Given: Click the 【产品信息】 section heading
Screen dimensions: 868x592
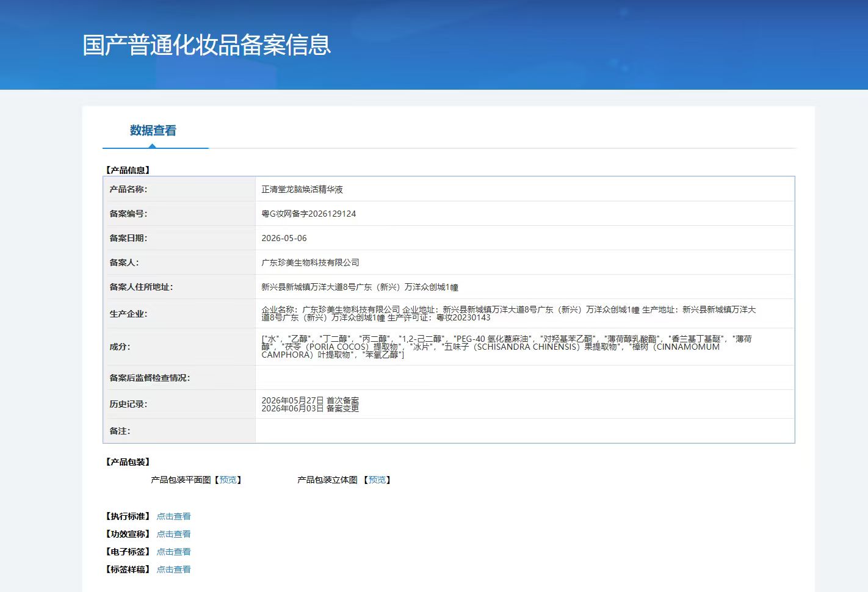Looking at the screenshot, I should (x=128, y=170).
